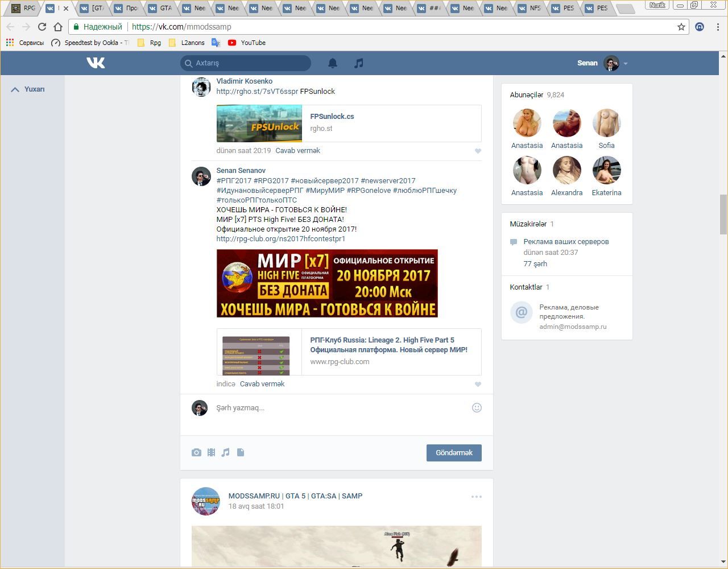This screenshot has height=569, width=728.
Task: Click the Chrome home button
Action: click(58, 27)
